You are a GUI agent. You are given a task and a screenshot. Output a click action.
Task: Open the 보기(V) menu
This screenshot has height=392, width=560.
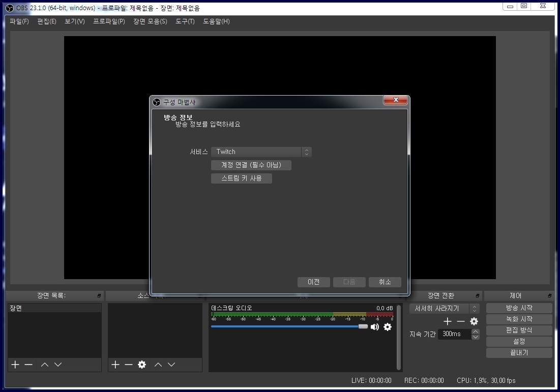coord(75,21)
